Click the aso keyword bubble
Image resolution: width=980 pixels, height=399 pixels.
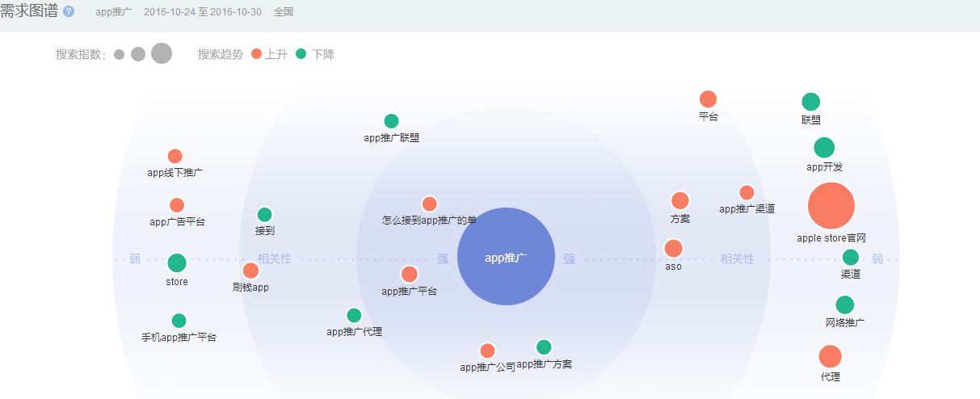coord(673,249)
